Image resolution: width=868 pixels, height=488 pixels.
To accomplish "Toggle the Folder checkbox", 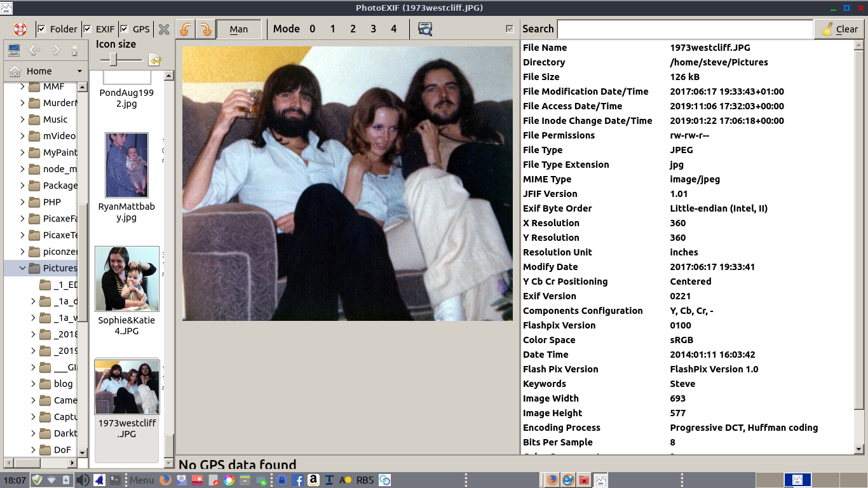I will pos(41,29).
